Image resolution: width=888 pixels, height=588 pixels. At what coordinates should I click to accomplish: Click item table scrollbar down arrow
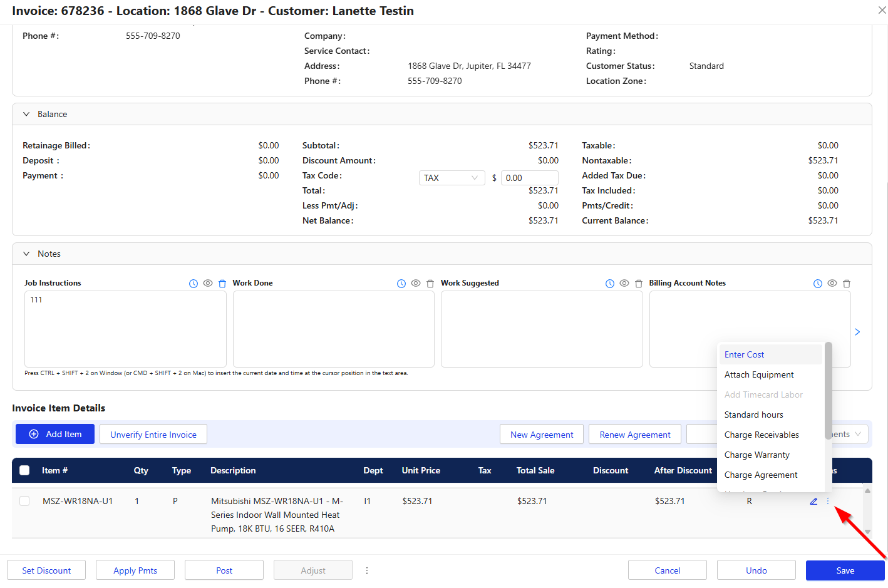click(x=867, y=532)
